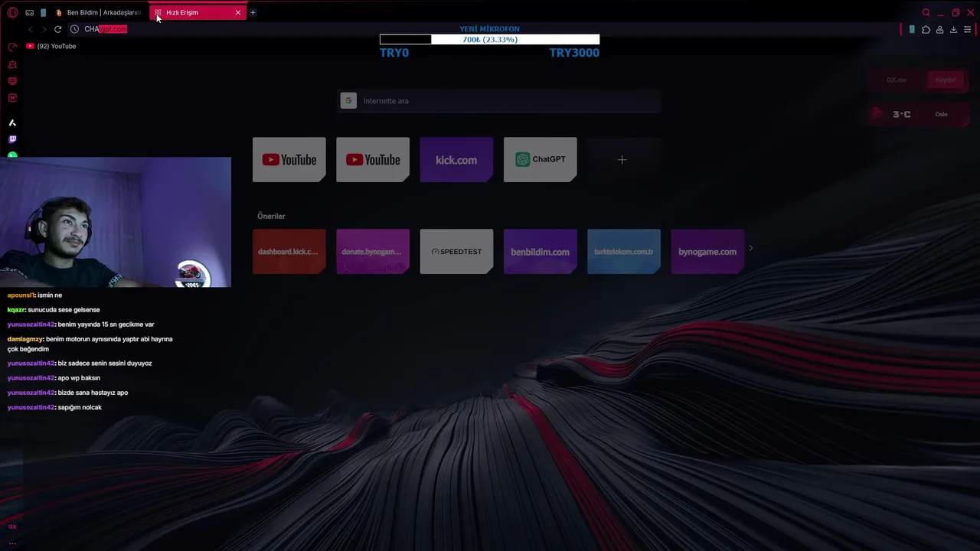The height and width of the screenshot is (551, 980).
Task: Click the address bar showing CHAtgpt.com
Action: tap(106, 29)
